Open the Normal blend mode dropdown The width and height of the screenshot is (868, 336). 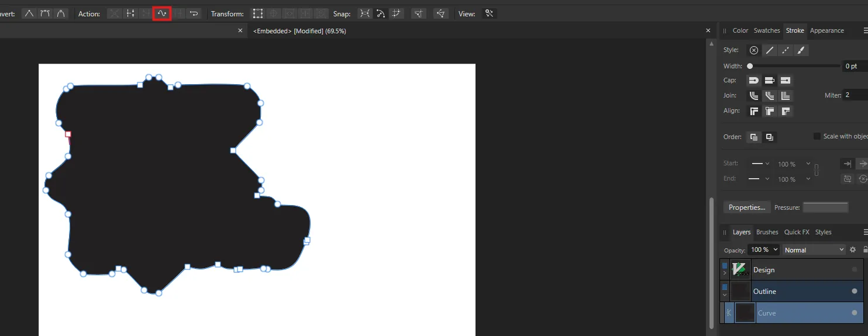coord(814,250)
